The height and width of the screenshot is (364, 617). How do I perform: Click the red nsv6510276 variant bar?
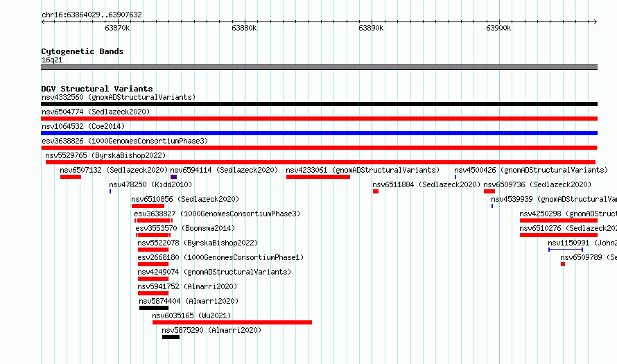click(x=559, y=235)
